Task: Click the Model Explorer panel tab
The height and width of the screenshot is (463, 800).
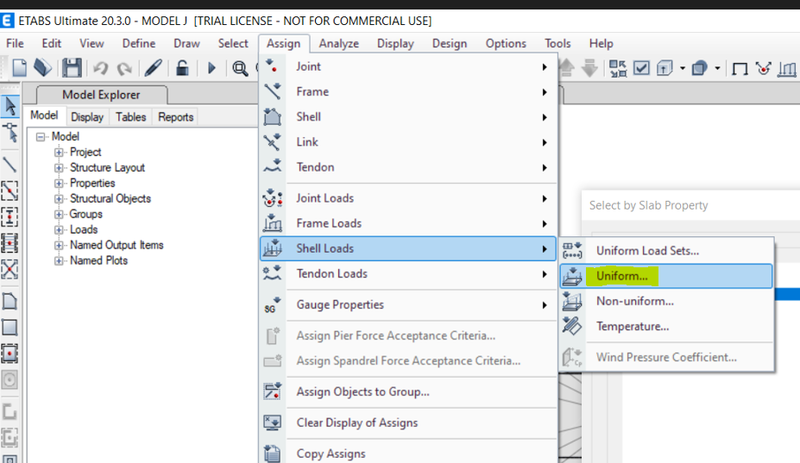Action: tap(102, 95)
